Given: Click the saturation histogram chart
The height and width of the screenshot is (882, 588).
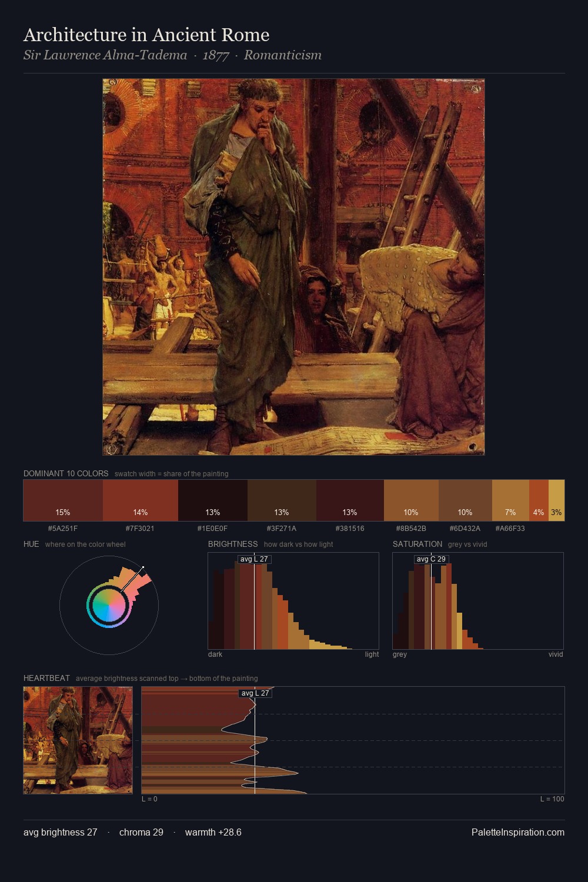Looking at the screenshot, I should coord(478,601).
